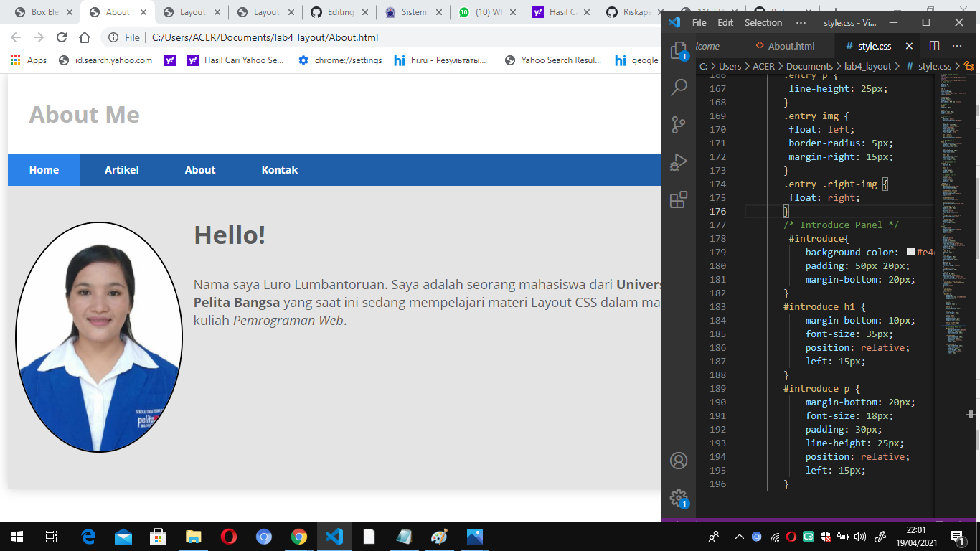Select the Search icon in the activity bar
Image resolution: width=980 pixels, height=551 pixels.
[679, 87]
